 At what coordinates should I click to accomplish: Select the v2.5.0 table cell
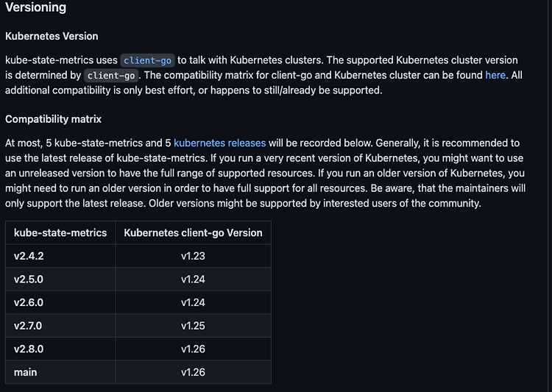[x=60, y=279]
